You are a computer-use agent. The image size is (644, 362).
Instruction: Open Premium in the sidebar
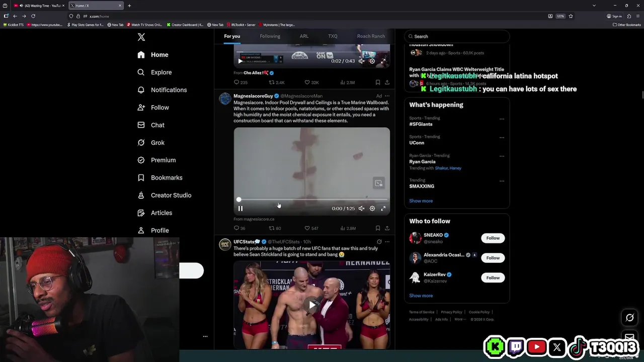156,160
